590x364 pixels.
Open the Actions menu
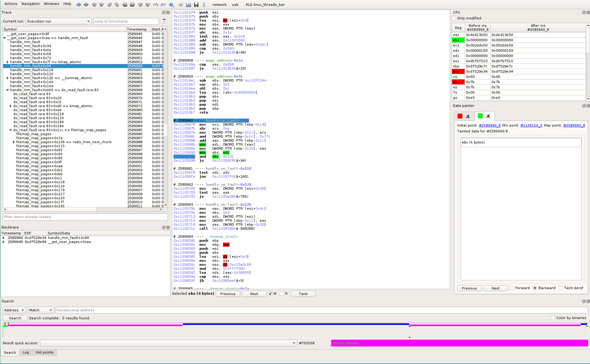(10, 4)
